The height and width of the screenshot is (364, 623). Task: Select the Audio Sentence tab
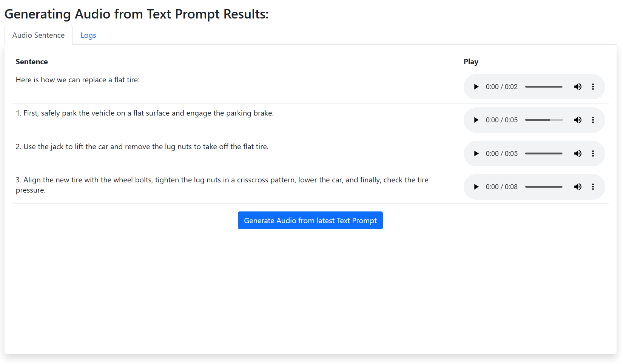[x=39, y=35]
